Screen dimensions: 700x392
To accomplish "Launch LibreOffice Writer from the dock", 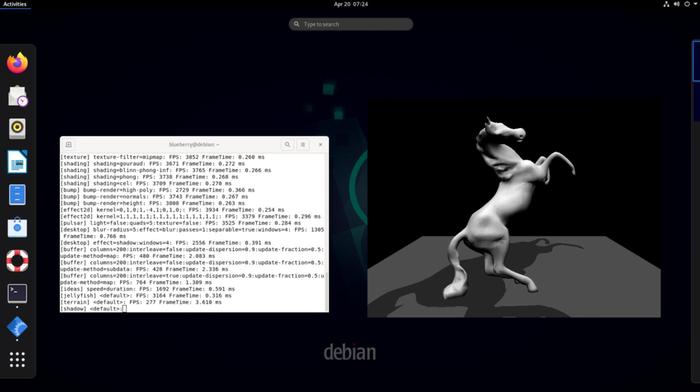I will coord(17,162).
